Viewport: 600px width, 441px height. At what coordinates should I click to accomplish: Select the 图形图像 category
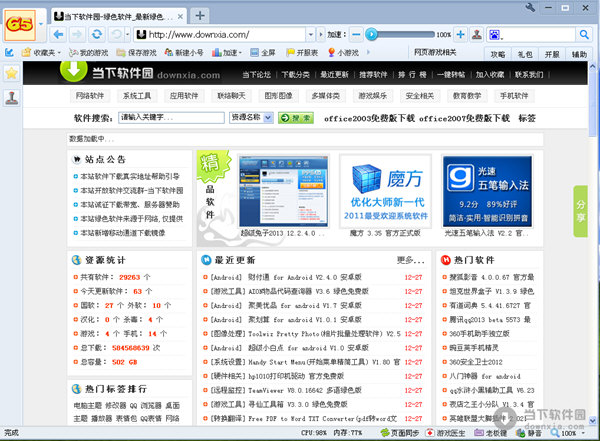(278, 96)
